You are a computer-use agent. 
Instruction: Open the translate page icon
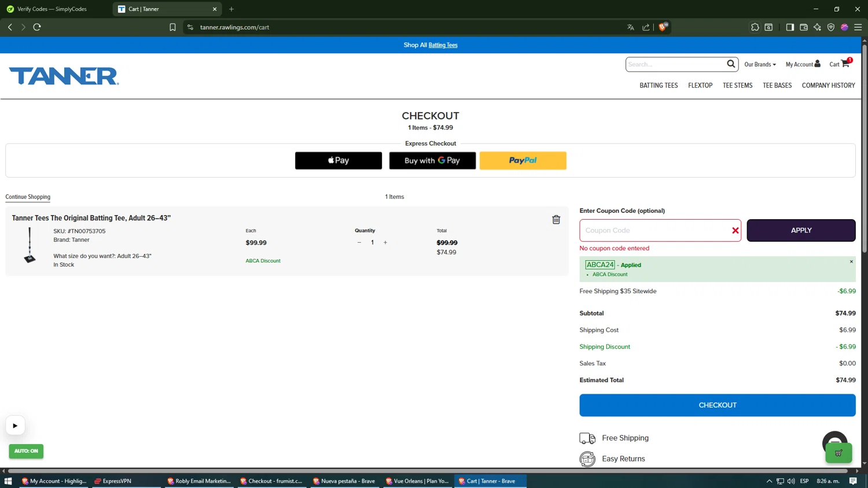pyautogui.click(x=631, y=27)
